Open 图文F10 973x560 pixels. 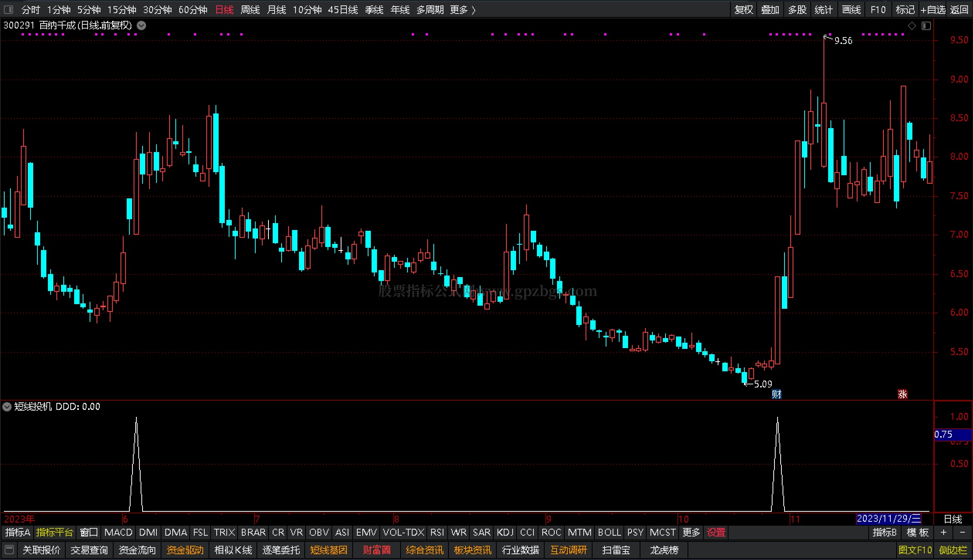click(915, 550)
